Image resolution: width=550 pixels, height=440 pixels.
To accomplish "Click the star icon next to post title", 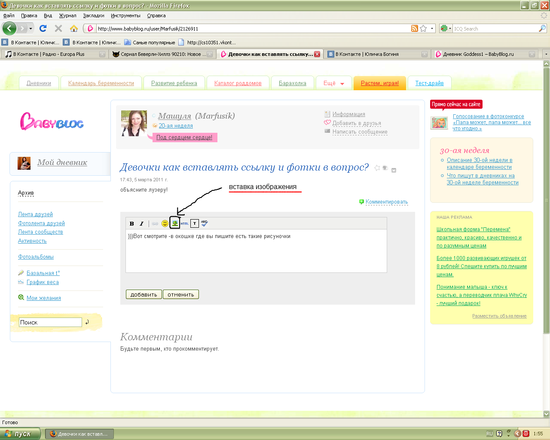I will (x=377, y=168).
